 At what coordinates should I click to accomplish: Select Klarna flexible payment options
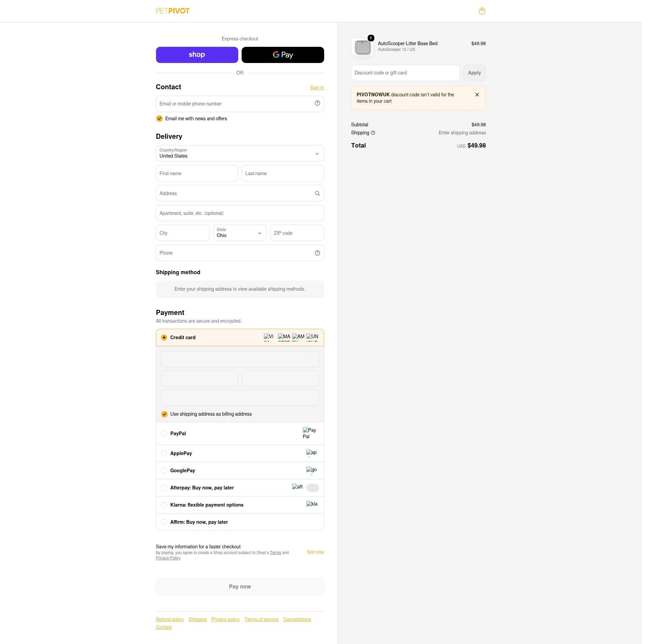pyautogui.click(x=240, y=505)
